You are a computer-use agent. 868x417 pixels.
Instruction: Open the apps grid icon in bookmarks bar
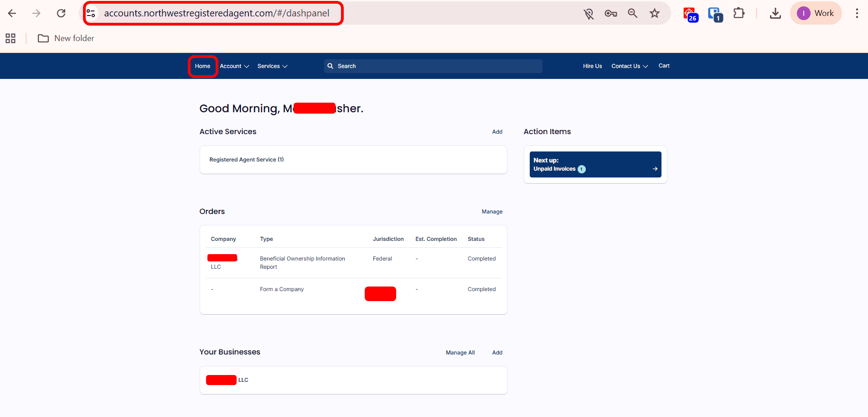10,38
